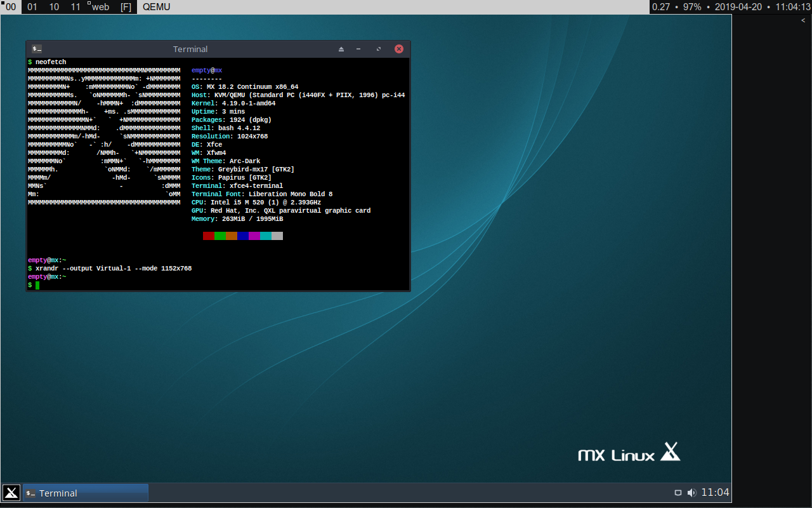Click the 'OS: MX 18.2 Continuum x86_64' line

click(x=245, y=87)
